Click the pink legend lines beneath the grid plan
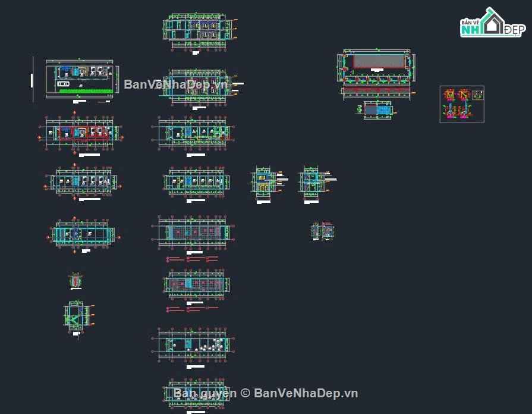This screenshot has width=532, height=414. [x=193, y=259]
